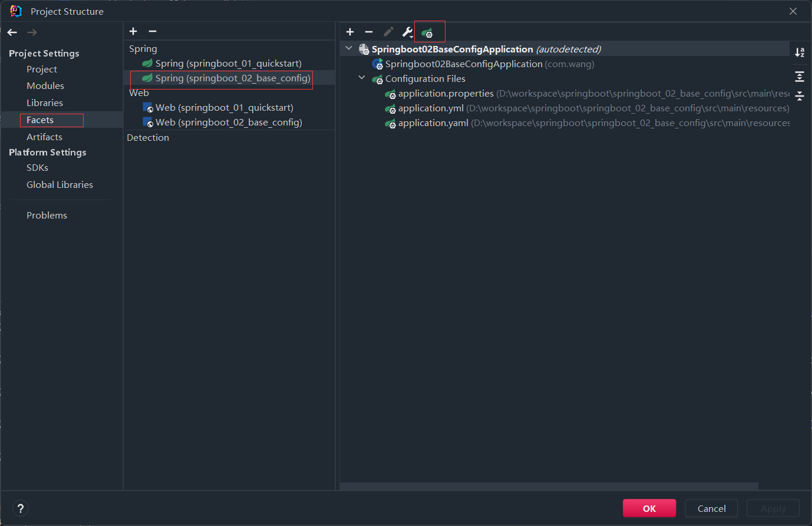
Task: Close the Project Structure dialog
Action: point(793,11)
